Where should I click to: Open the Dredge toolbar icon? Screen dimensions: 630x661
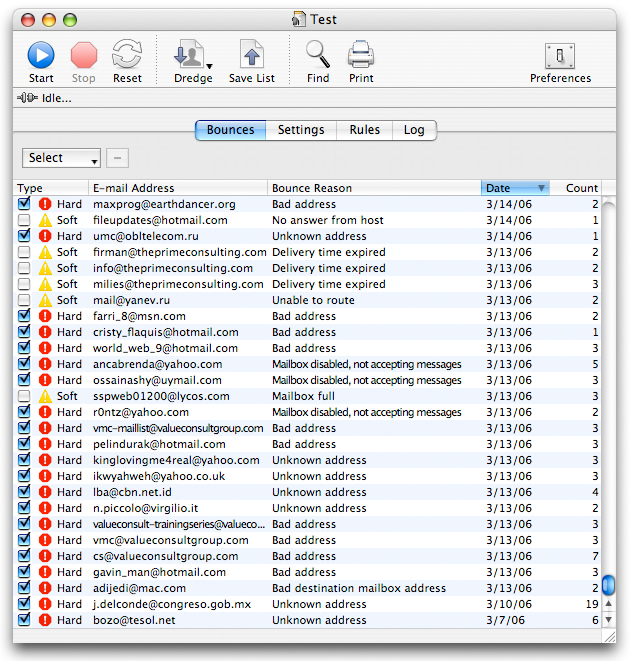189,54
